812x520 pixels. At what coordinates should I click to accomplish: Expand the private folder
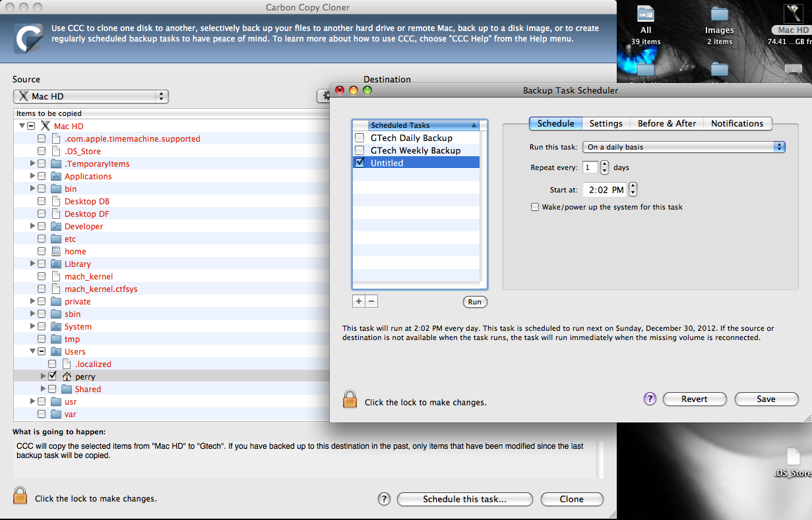(x=32, y=302)
